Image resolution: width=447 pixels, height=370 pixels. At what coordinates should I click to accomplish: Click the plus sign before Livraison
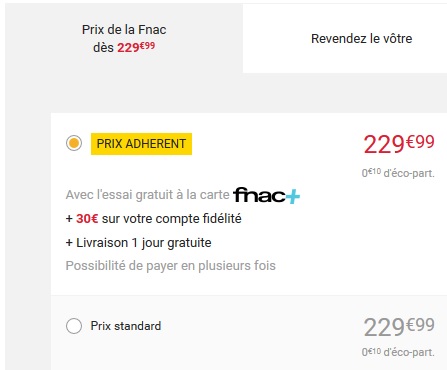coord(69,243)
